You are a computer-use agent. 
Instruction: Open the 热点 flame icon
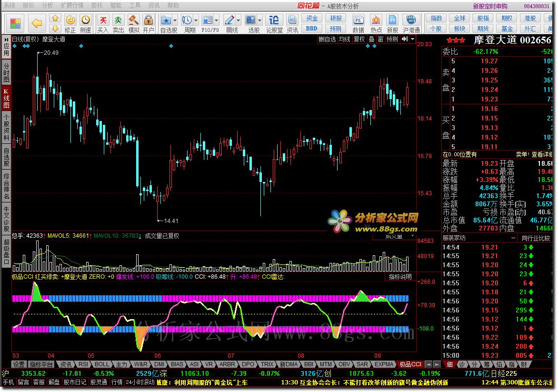point(376,20)
